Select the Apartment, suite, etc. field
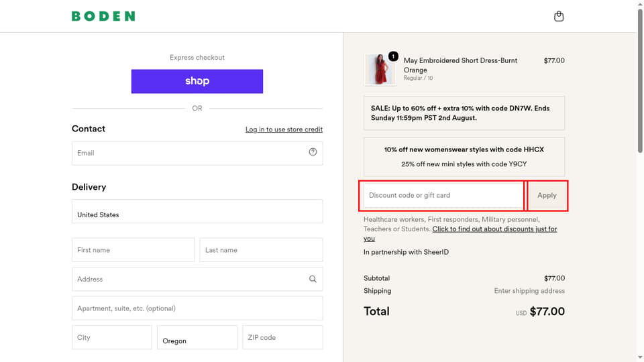Viewport: 644px width, 362px height. [x=197, y=308]
